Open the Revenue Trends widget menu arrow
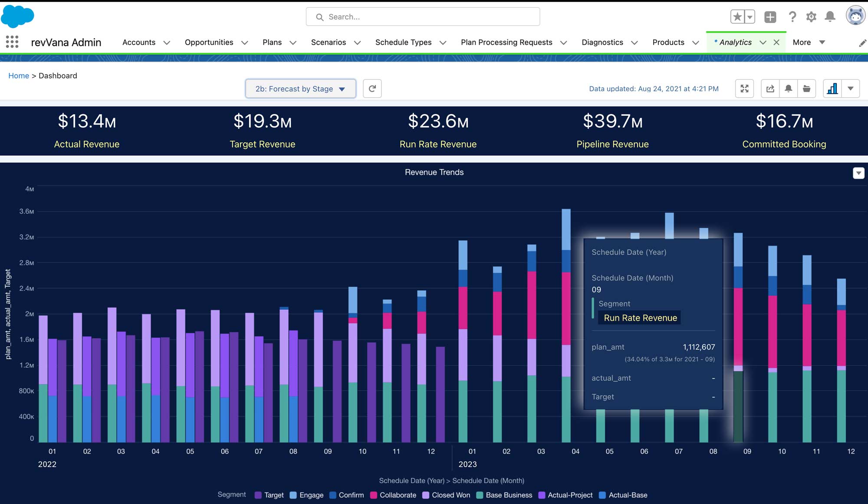Viewport: 868px width, 504px height. pos(858,173)
